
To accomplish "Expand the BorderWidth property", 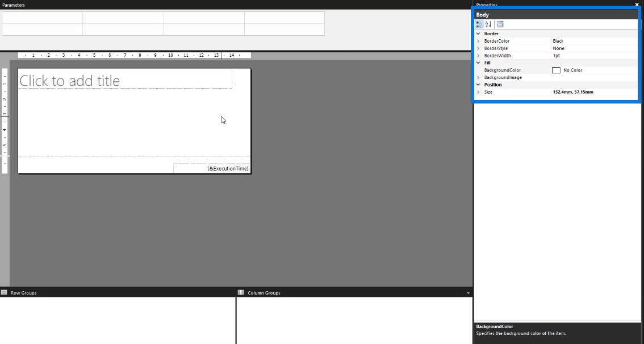I will point(478,56).
